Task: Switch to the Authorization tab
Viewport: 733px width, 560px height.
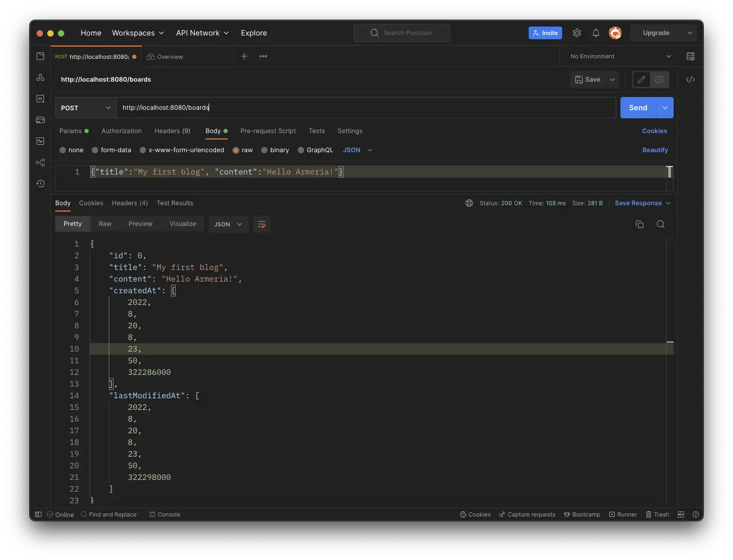Action: (x=122, y=131)
